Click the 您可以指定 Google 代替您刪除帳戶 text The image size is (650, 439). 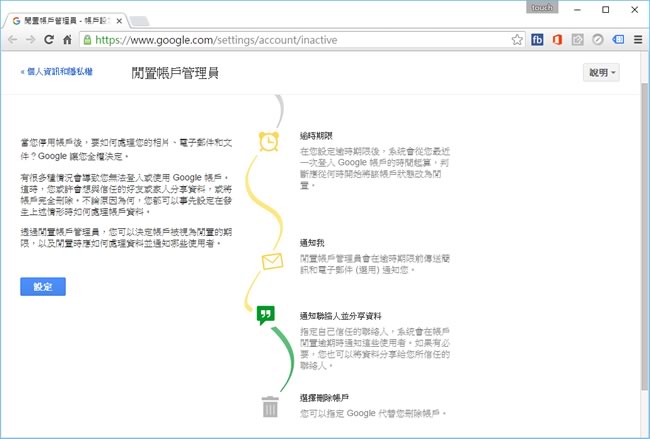[x=373, y=413]
